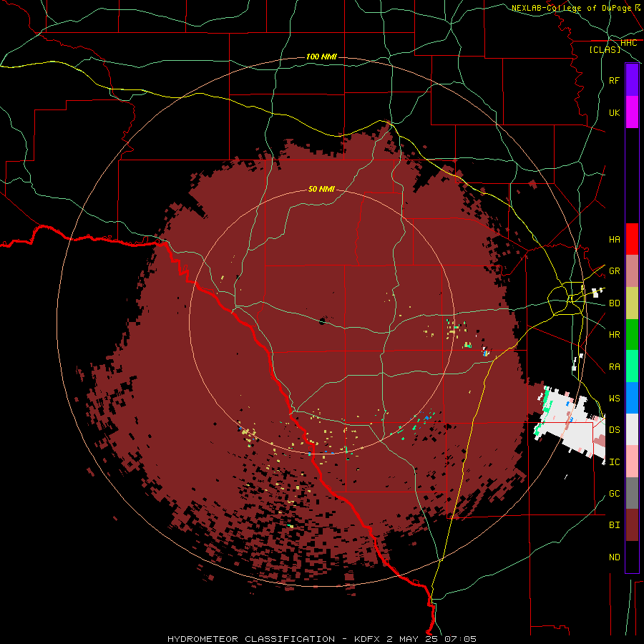Click the HHC product label

coord(629,43)
